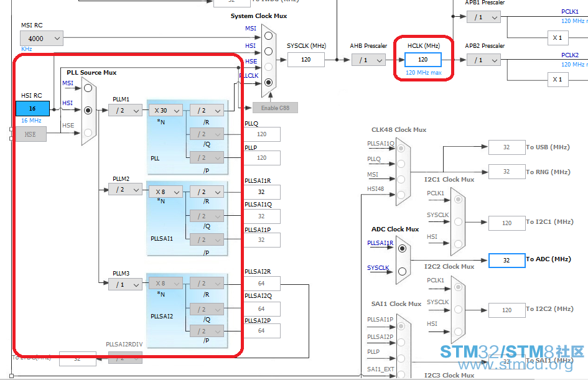Click the APB1 X 1 multiplier box

pos(558,38)
